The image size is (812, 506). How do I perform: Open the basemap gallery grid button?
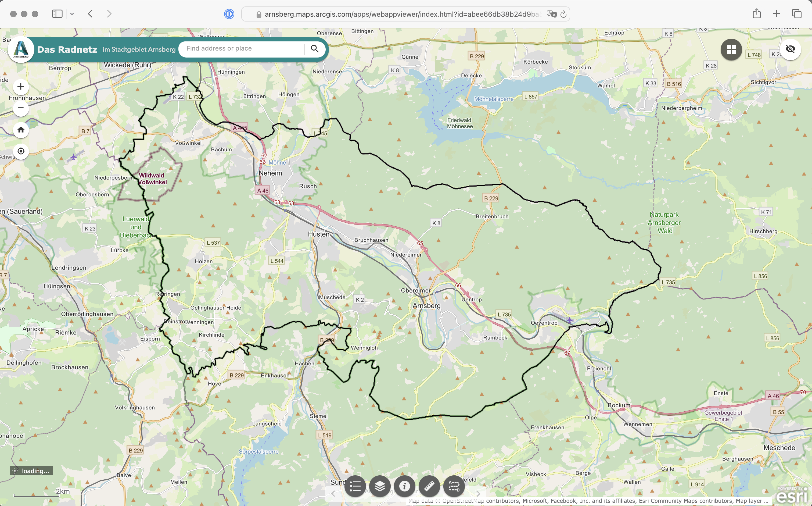point(731,49)
